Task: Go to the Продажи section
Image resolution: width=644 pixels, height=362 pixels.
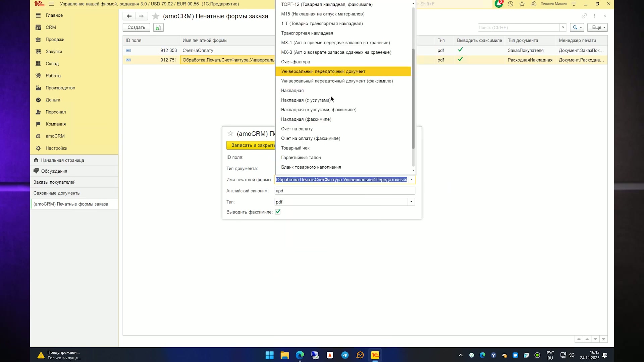Action: 55,40
